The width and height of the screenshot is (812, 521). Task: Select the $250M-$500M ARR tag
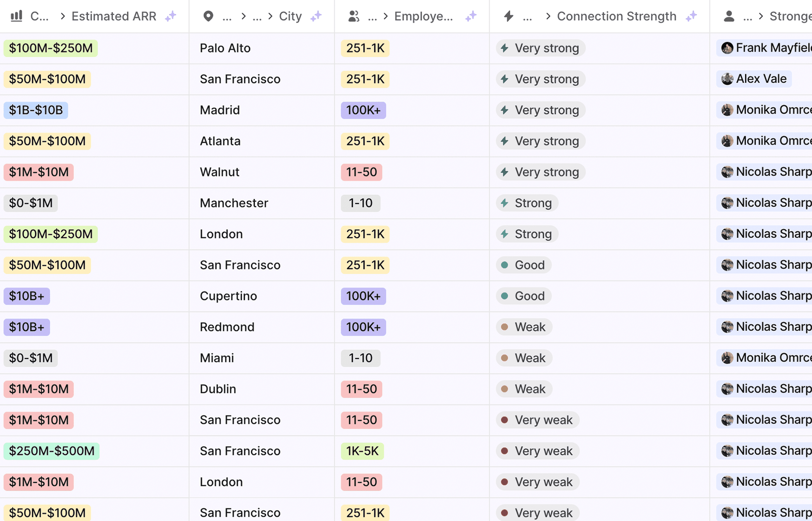pos(51,451)
